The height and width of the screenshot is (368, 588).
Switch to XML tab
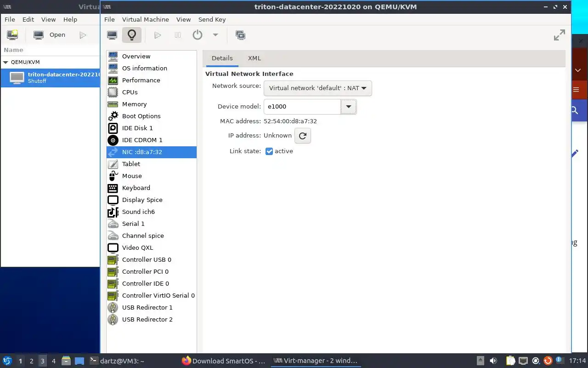click(x=254, y=58)
